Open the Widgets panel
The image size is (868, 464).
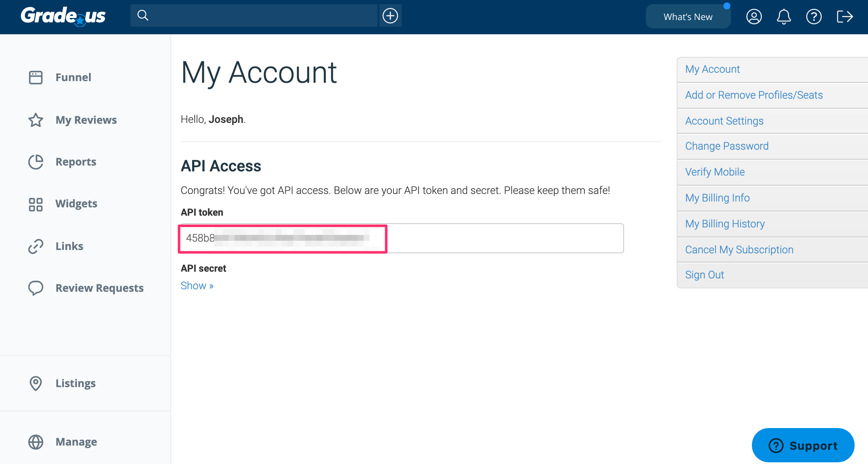click(76, 204)
